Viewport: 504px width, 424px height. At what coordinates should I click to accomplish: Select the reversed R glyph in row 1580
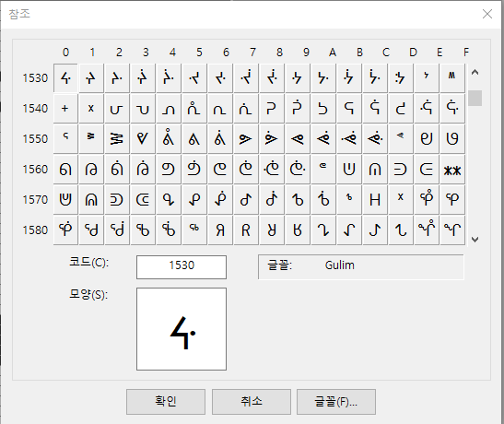pos(220,230)
